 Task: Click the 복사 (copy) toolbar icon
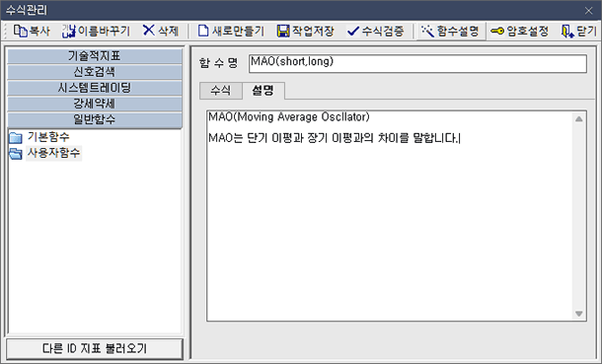[x=21, y=31]
